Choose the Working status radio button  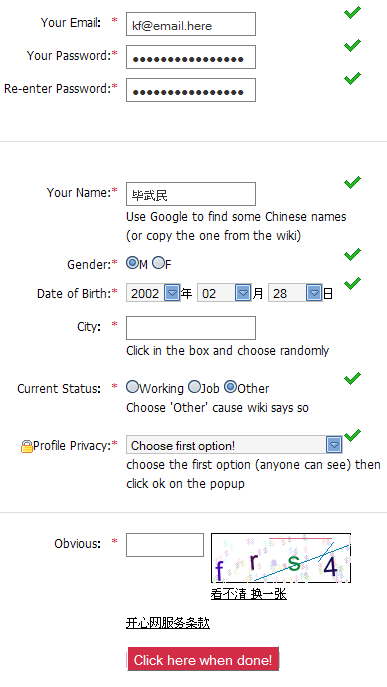[132, 387]
